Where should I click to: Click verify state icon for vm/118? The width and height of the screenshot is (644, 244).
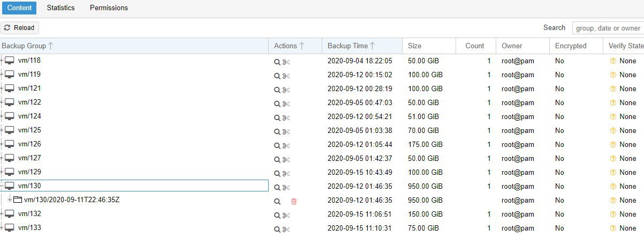click(613, 61)
